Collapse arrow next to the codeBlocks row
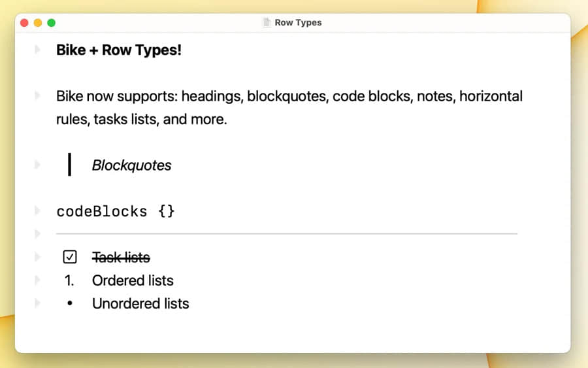Screen dimensions: 588x368 (x=38, y=211)
